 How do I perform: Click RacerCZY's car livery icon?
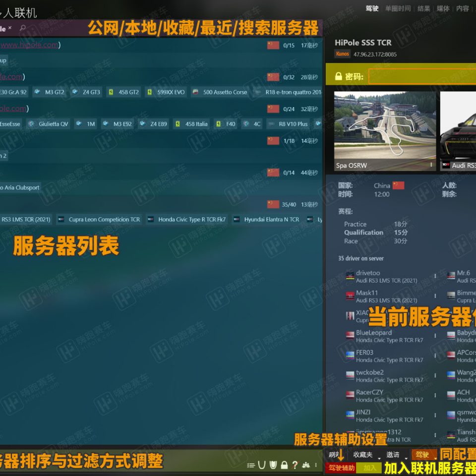(x=350, y=395)
